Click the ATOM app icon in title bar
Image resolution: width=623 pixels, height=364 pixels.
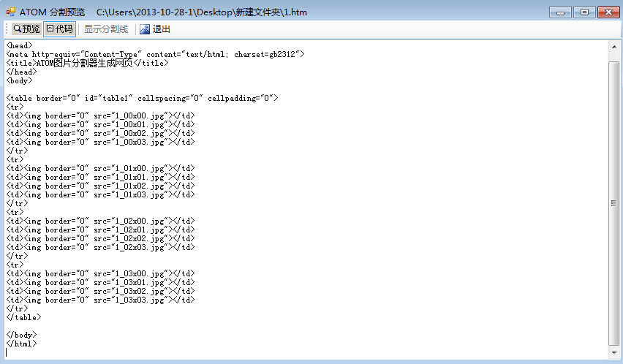[10, 12]
